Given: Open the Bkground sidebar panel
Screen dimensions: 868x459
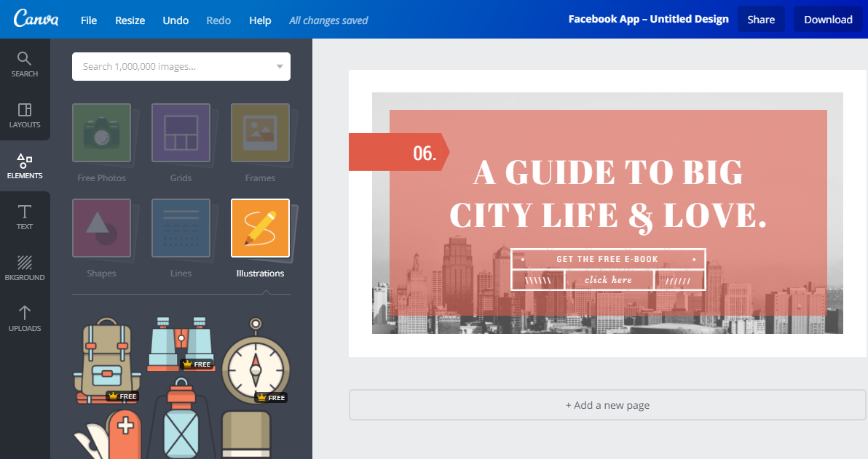Looking at the screenshot, I should click(24, 268).
